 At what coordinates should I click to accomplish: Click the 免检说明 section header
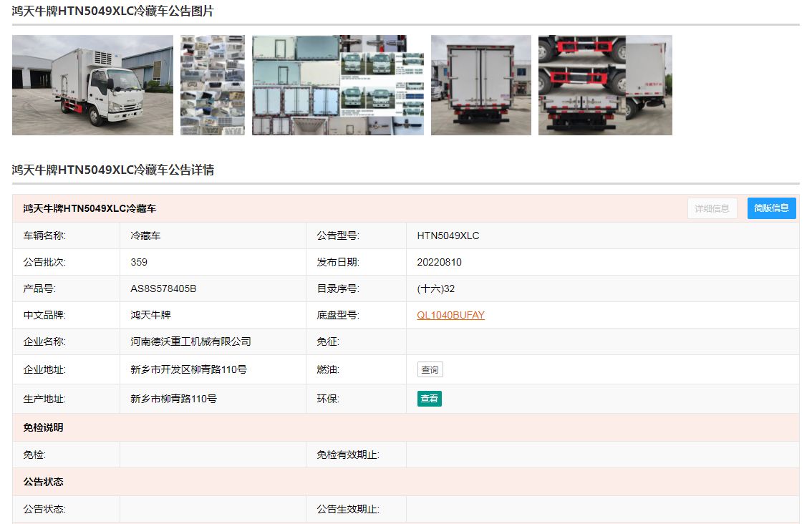[43, 427]
